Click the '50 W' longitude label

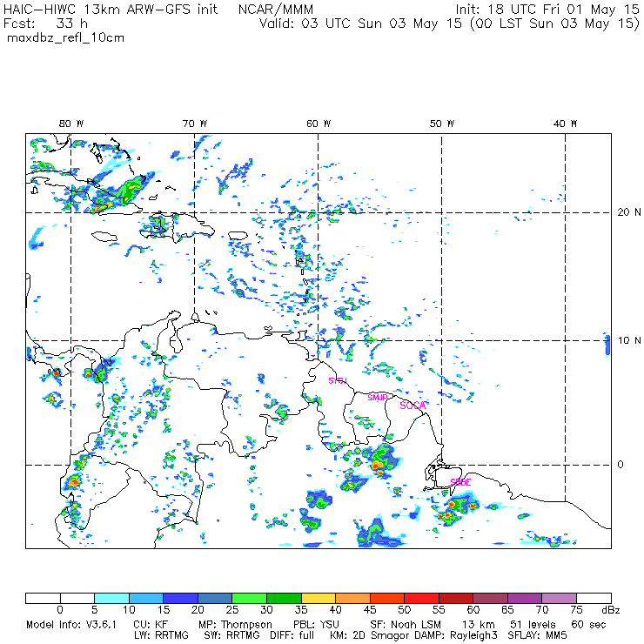442,124
